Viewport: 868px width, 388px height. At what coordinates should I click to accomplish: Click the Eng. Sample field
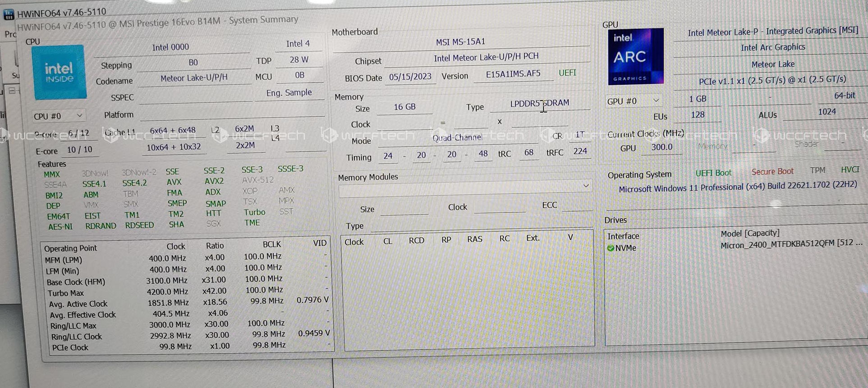(289, 93)
